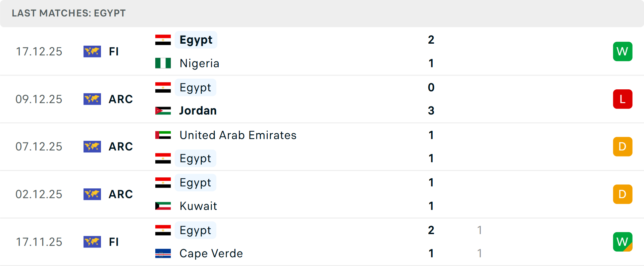Open the Nigeria team link
This screenshot has width=644, height=266.
[x=199, y=63]
